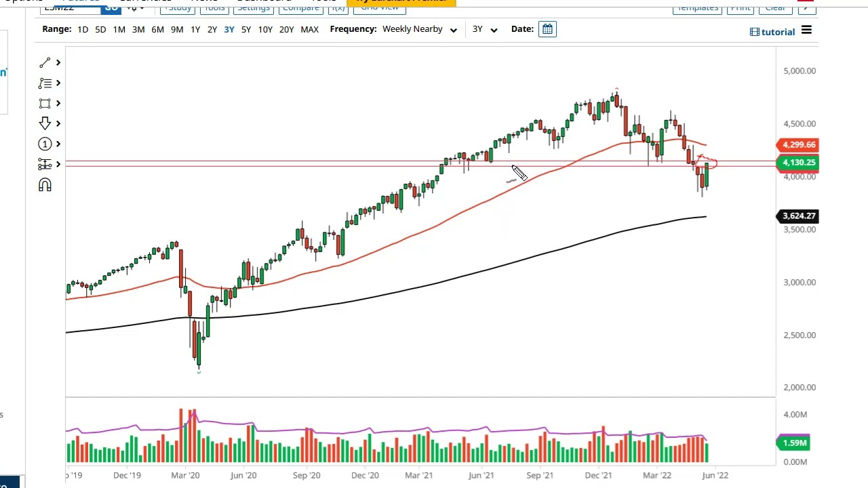Click the Clear button
This screenshot has width=868, height=488.
click(774, 7)
